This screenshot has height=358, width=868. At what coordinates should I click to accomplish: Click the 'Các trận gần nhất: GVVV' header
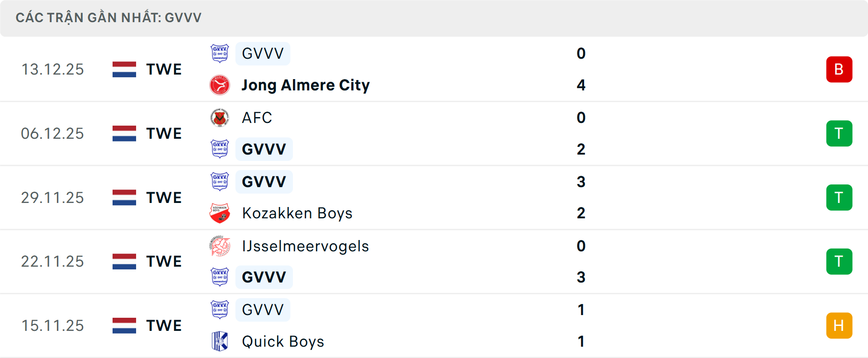coord(108,18)
